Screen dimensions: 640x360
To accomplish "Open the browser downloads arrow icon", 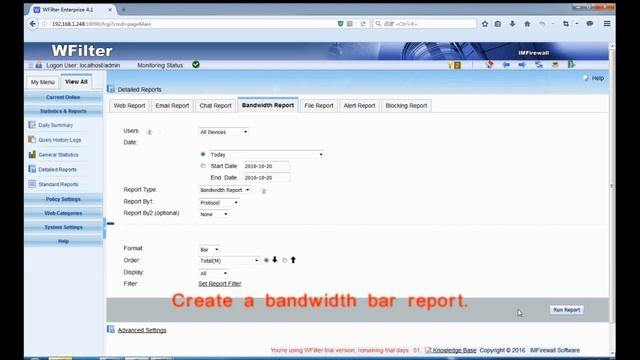I will [512, 24].
